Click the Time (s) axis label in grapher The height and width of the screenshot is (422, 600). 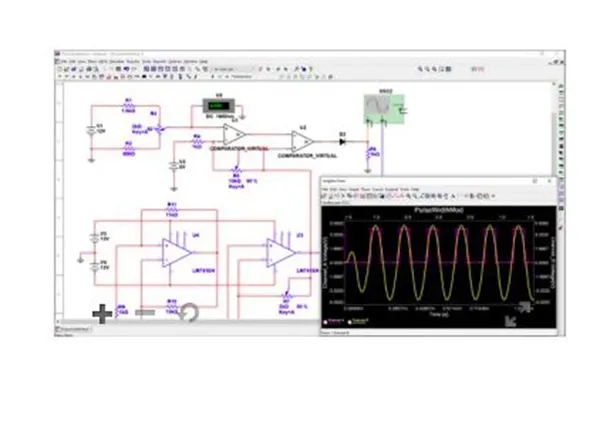(439, 314)
